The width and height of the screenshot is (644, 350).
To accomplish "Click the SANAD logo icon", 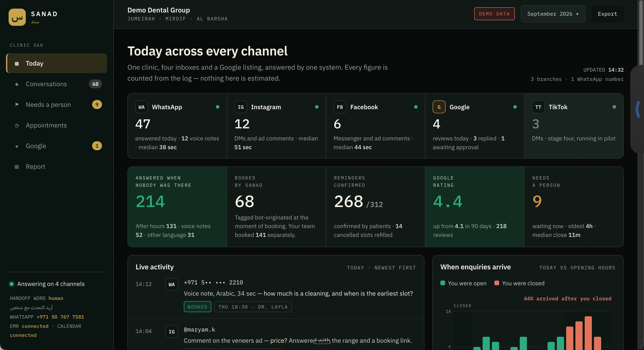I will (x=17, y=17).
